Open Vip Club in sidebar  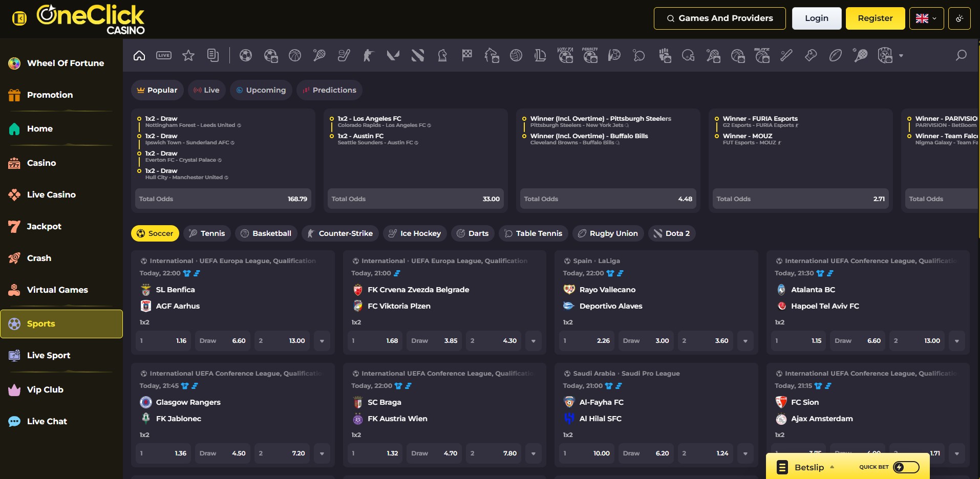(x=61, y=389)
